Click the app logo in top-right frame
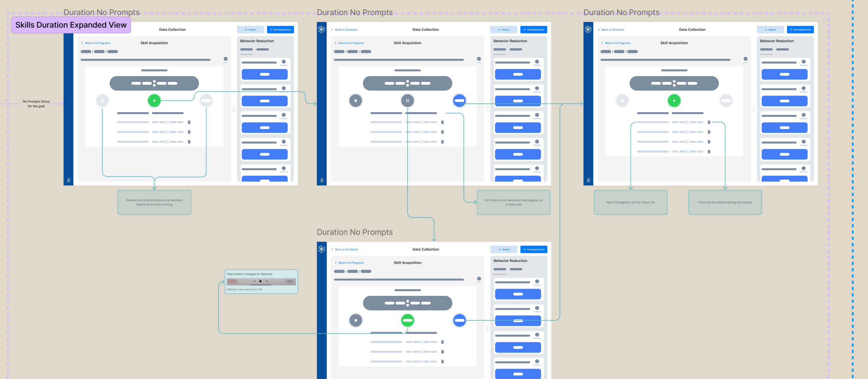This screenshot has width=868, height=379. 588,29
